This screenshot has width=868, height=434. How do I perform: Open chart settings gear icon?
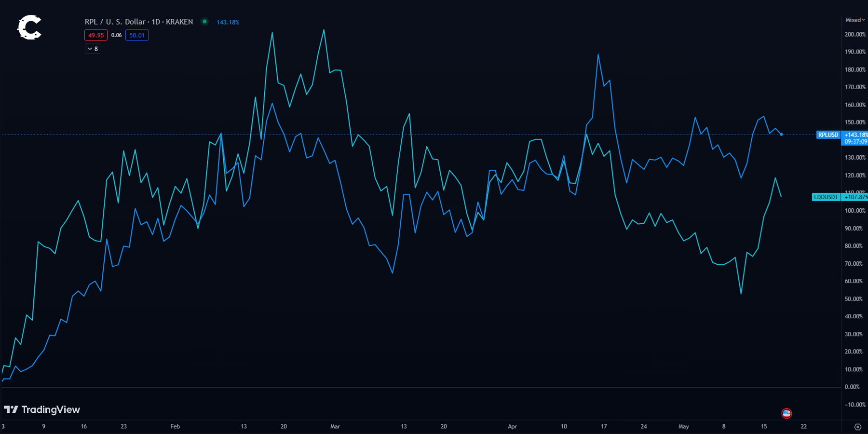tap(857, 427)
